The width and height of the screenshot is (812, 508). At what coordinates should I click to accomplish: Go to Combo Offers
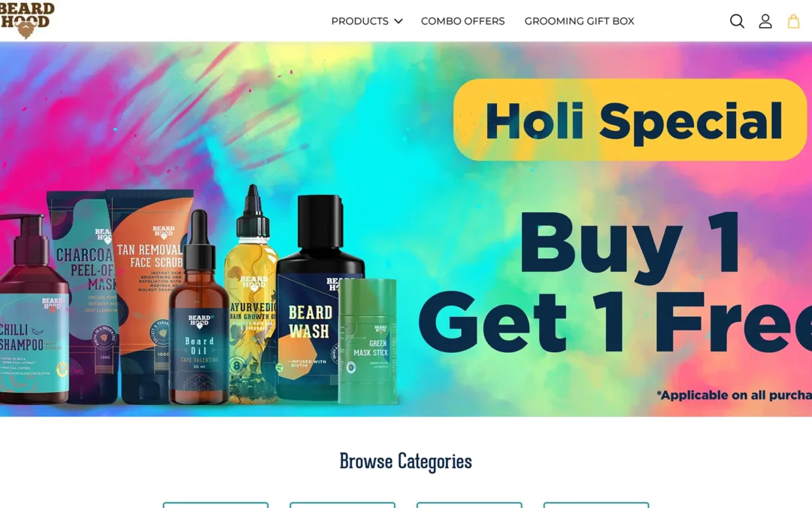pyautogui.click(x=462, y=21)
